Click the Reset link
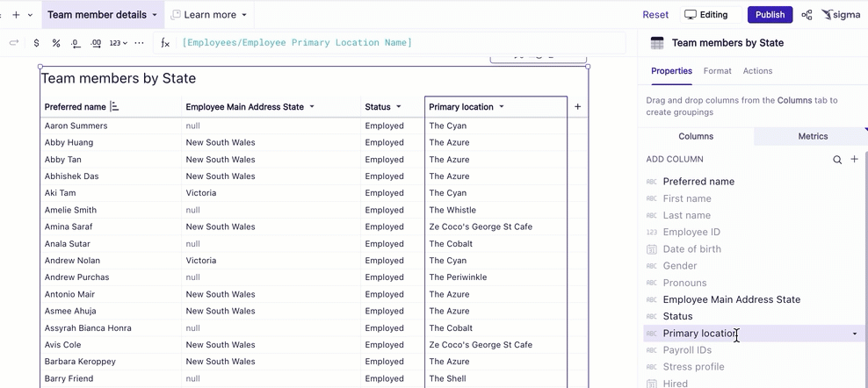This screenshot has height=388, width=868. pyautogui.click(x=655, y=15)
